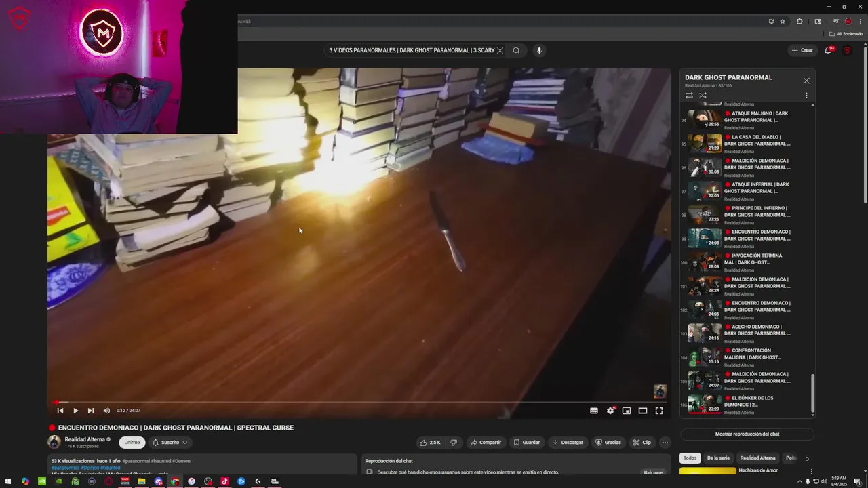Start voice search with microphone
Viewport: 868px width, 488px height.
(x=539, y=50)
